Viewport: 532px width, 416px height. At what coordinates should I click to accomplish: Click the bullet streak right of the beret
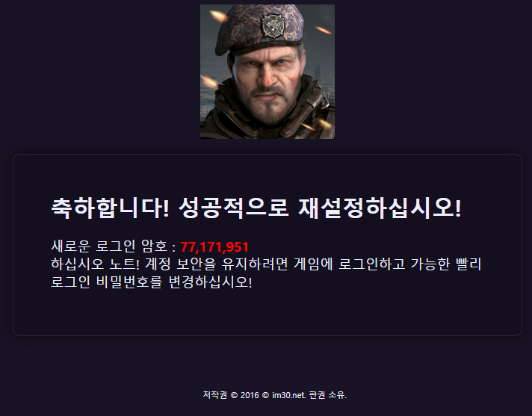324,31
